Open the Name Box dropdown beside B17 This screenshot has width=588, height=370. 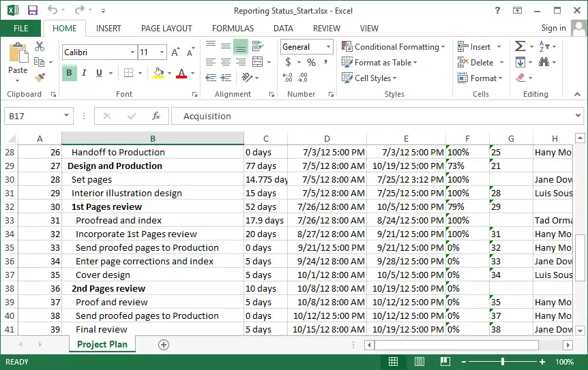pos(66,116)
